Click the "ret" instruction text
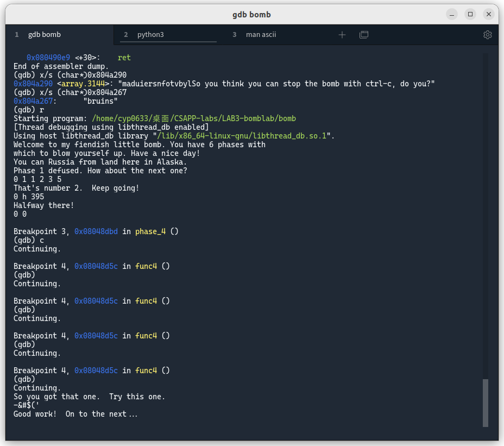The height and width of the screenshot is (446, 504). pyautogui.click(x=124, y=58)
